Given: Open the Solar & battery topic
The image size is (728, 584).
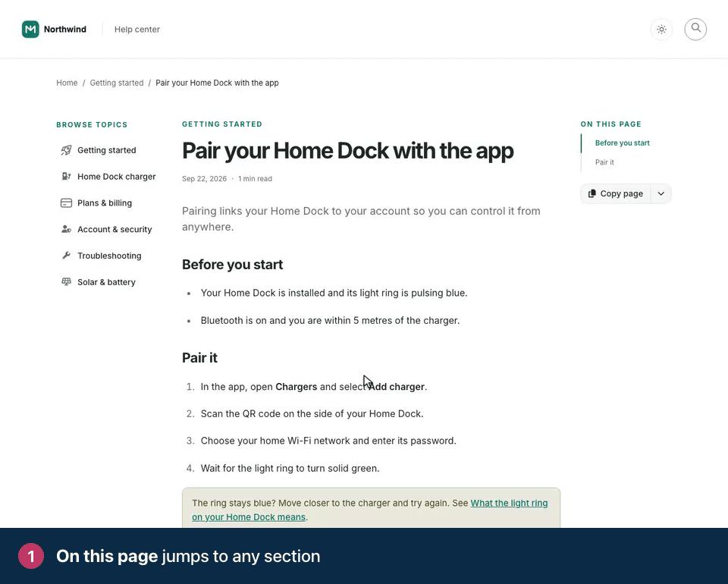Looking at the screenshot, I should [x=106, y=282].
